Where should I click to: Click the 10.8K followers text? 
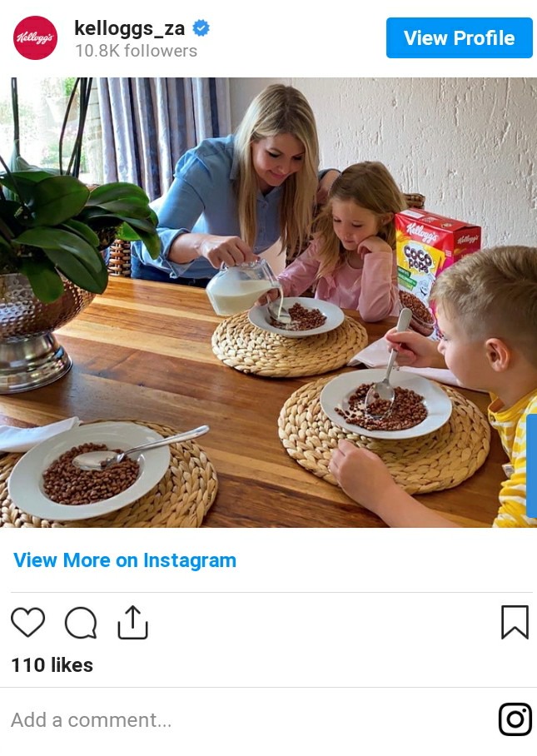coord(136,51)
